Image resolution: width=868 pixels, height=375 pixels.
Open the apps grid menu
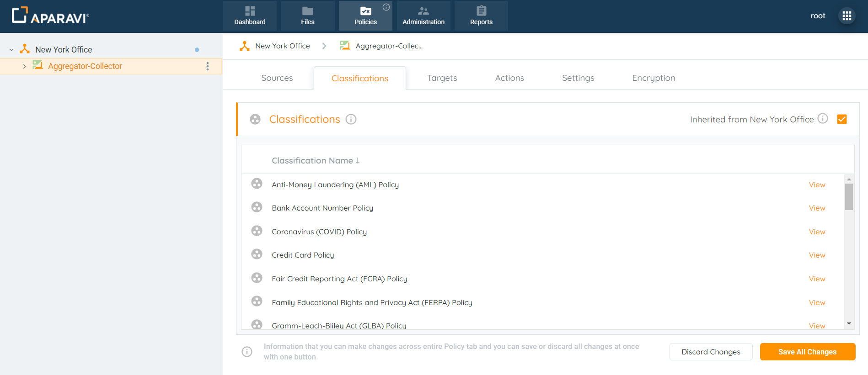(x=847, y=16)
